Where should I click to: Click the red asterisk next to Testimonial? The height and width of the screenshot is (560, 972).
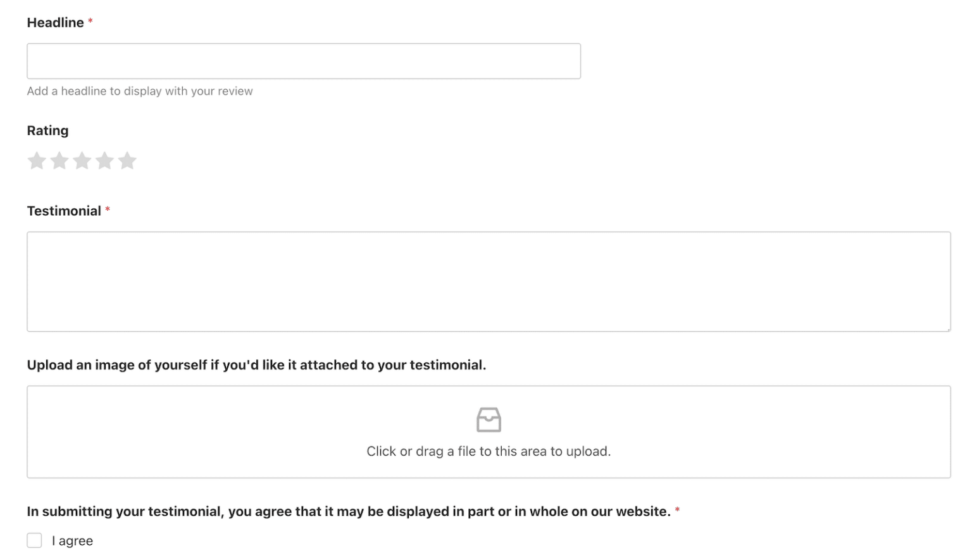[x=108, y=210]
